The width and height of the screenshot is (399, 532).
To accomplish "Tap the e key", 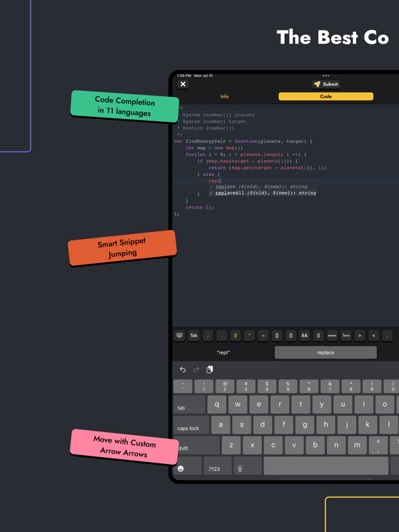I will click(x=259, y=405).
